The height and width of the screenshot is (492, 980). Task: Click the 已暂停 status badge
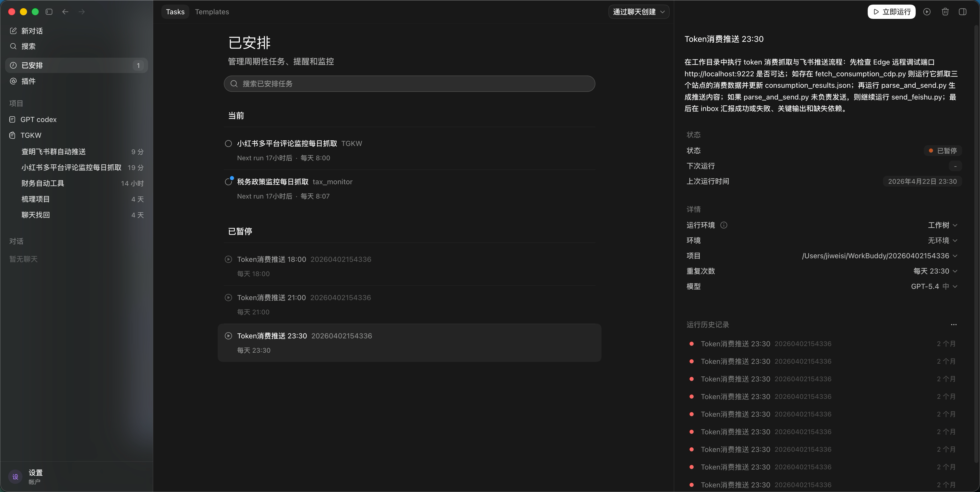click(x=943, y=151)
